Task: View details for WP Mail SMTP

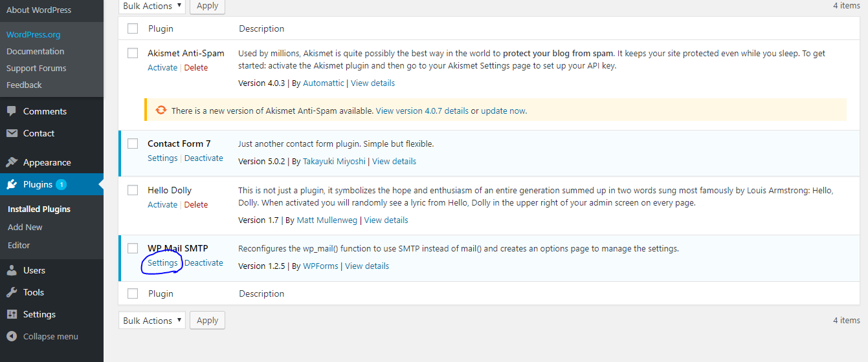Action: tap(367, 266)
